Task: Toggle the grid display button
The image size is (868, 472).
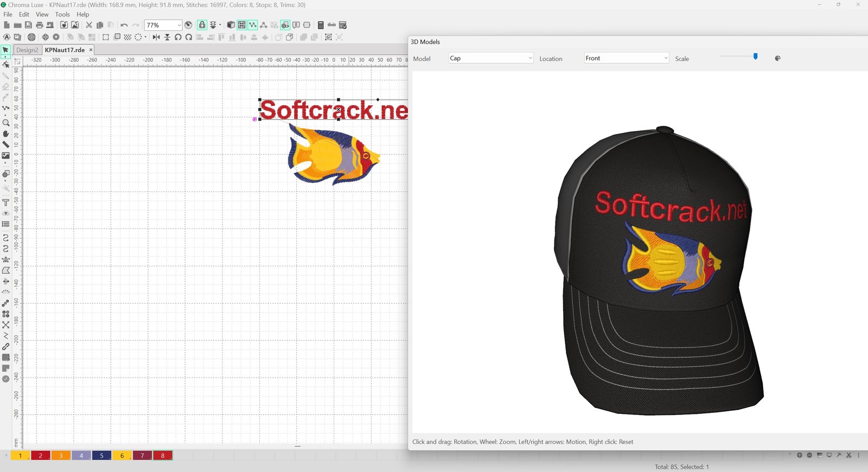Action: [241, 25]
